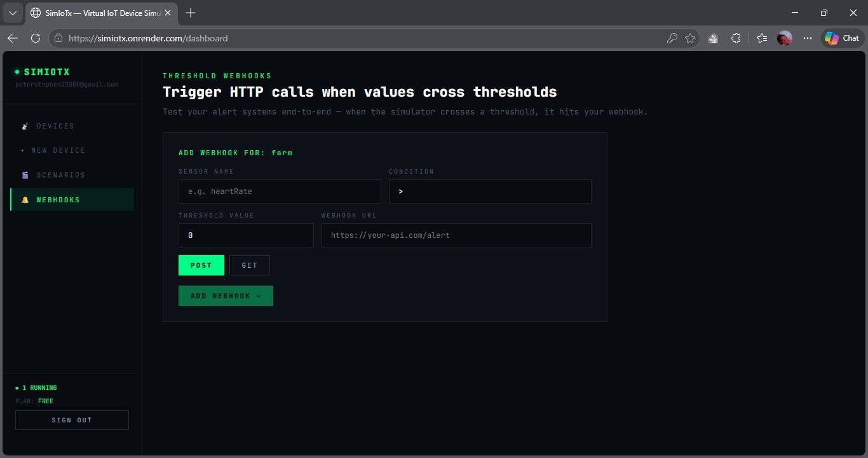Select the POST method toggle
The image size is (868, 458).
point(201,265)
